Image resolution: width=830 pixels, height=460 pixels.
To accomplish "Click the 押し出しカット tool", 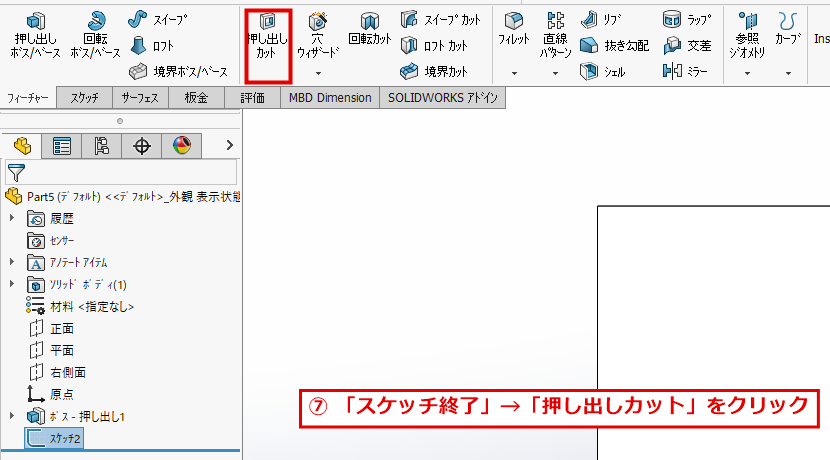I will tap(268, 35).
